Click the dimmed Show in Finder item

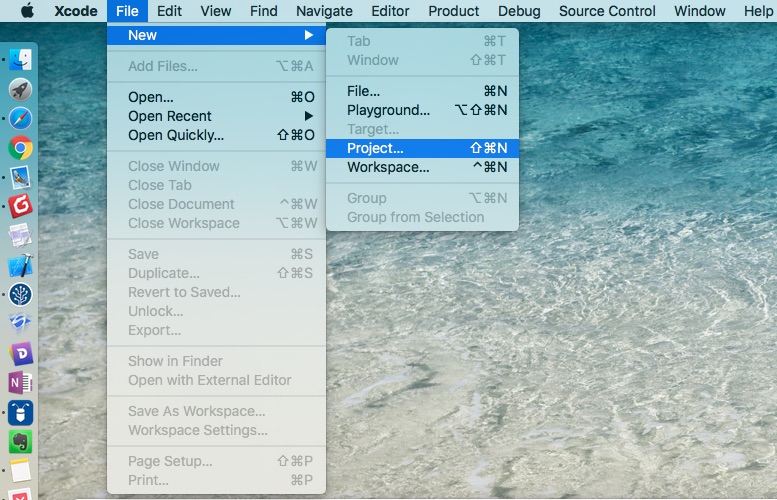(x=217, y=361)
